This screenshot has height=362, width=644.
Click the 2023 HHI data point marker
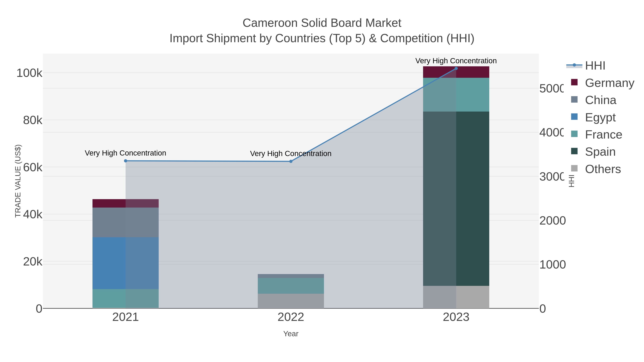click(456, 68)
